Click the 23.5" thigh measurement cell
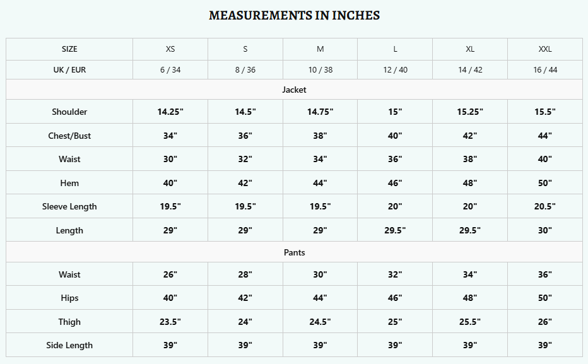This screenshot has width=588, height=364. 170,322
